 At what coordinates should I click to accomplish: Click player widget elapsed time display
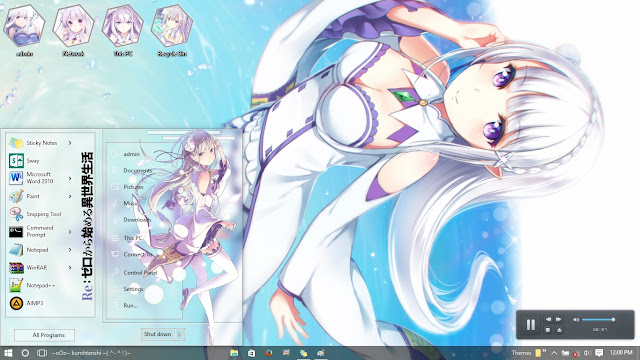(x=600, y=329)
